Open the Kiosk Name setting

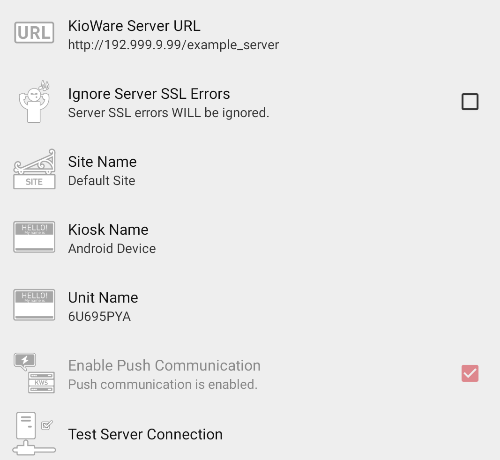(250, 238)
